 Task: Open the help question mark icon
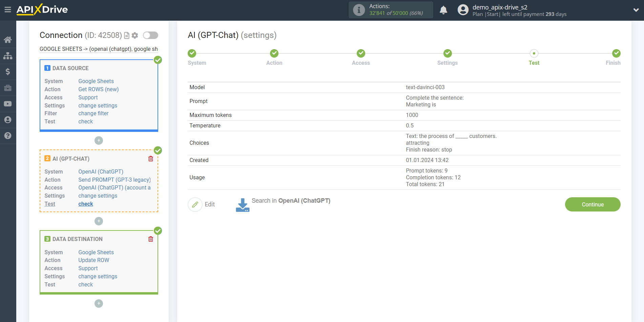[x=8, y=136]
